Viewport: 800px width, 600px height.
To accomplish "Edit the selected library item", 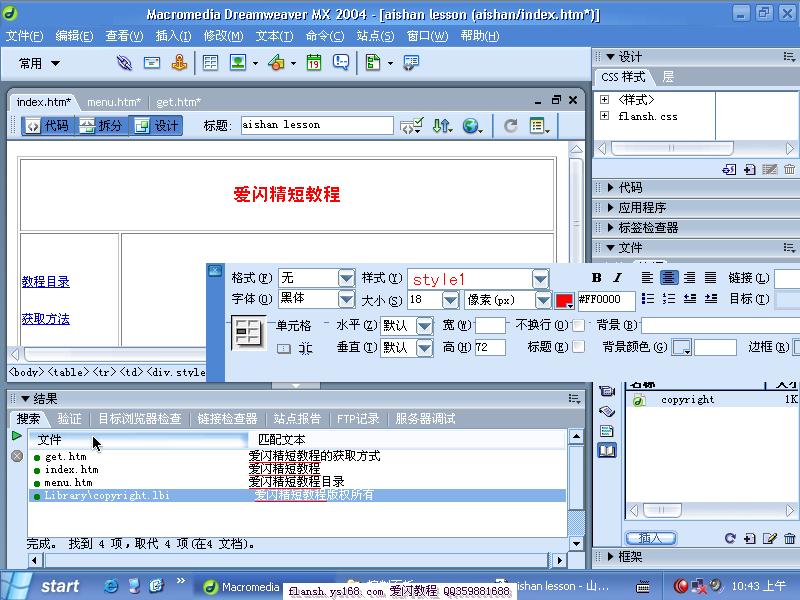I will [x=769, y=538].
